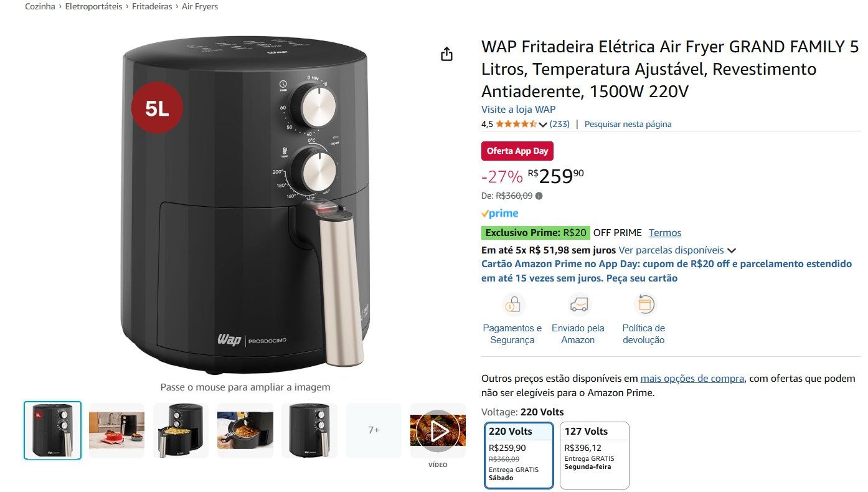Go to Eletroportáteis breadcrumb
Image resolution: width=868 pixels, height=492 pixels.
point(94,6)
